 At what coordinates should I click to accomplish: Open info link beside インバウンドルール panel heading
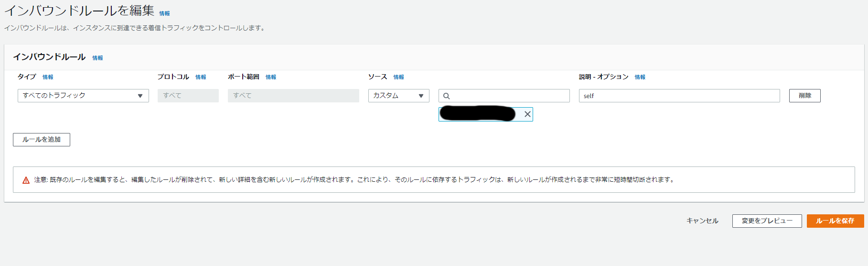(97, 58)
